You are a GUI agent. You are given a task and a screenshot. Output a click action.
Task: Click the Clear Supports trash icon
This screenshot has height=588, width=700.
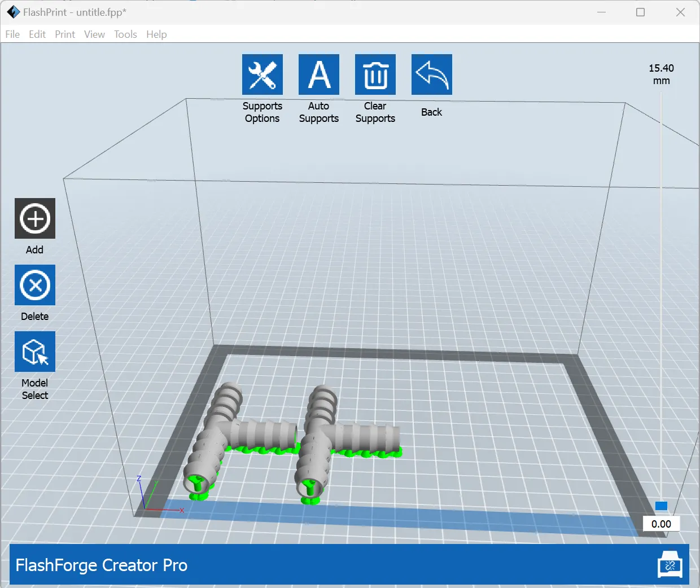(x=375, y=74)
